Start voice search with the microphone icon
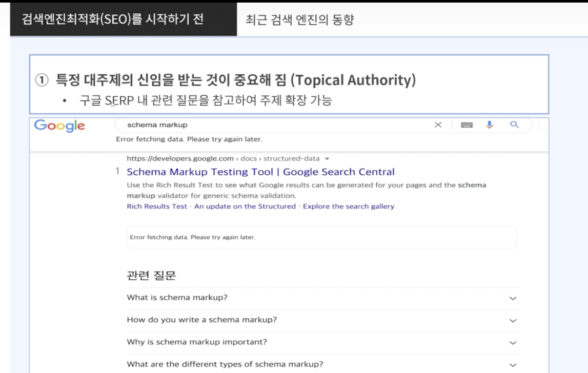The image size is (588, 373). click(x=490, y=125)
